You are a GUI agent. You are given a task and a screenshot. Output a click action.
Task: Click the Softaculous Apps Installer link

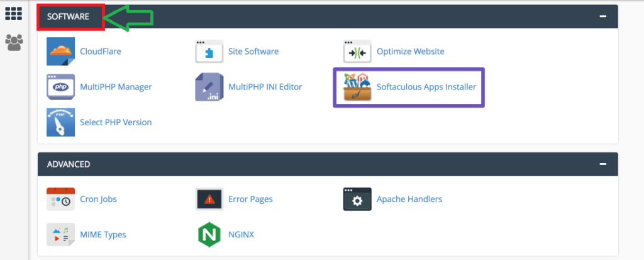[426, 87]
